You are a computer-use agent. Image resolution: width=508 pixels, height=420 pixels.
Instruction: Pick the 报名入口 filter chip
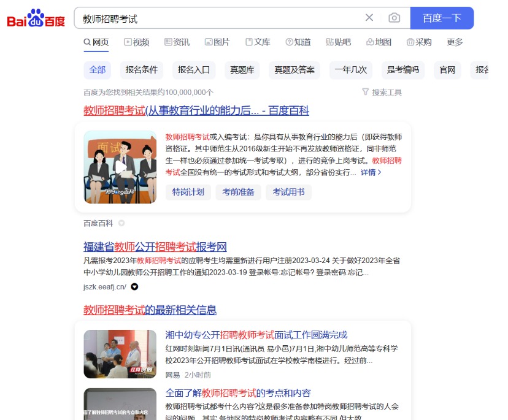(194, 70)
